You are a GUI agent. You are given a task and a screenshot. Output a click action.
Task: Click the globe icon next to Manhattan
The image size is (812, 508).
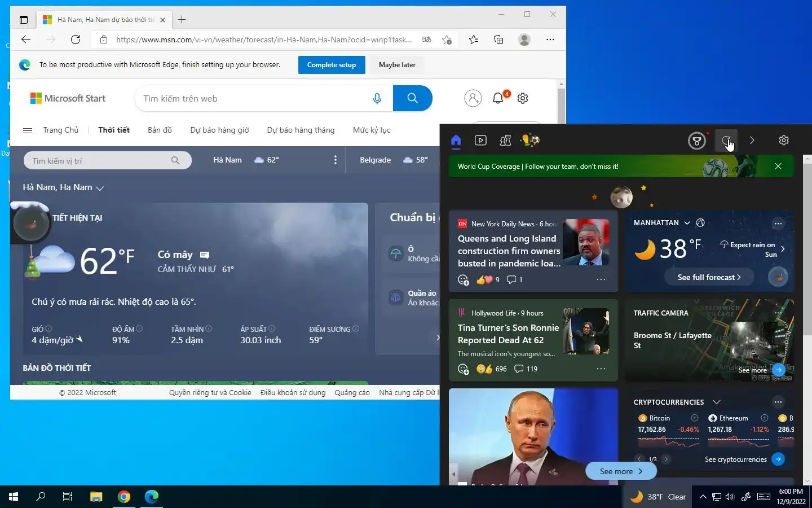(700, 223)
